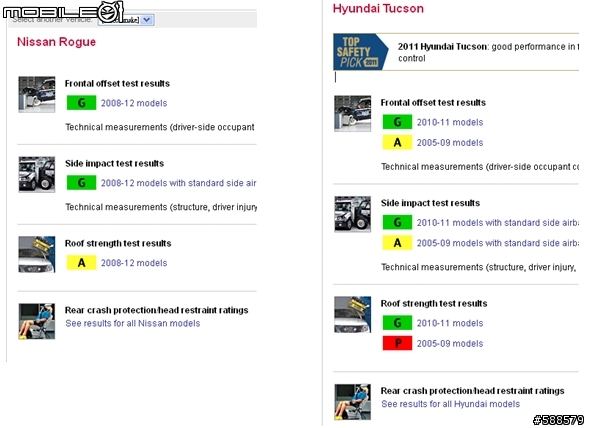Screen dimensions: 590x428
Task: Click Hyundai Tucson side impact crash thumbnail
Action: [x=353, y=214]
